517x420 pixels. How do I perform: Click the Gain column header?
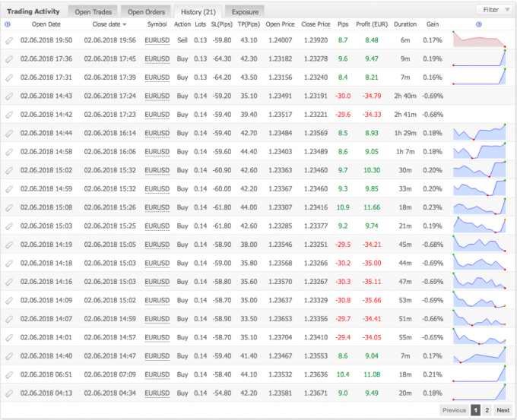433,24
